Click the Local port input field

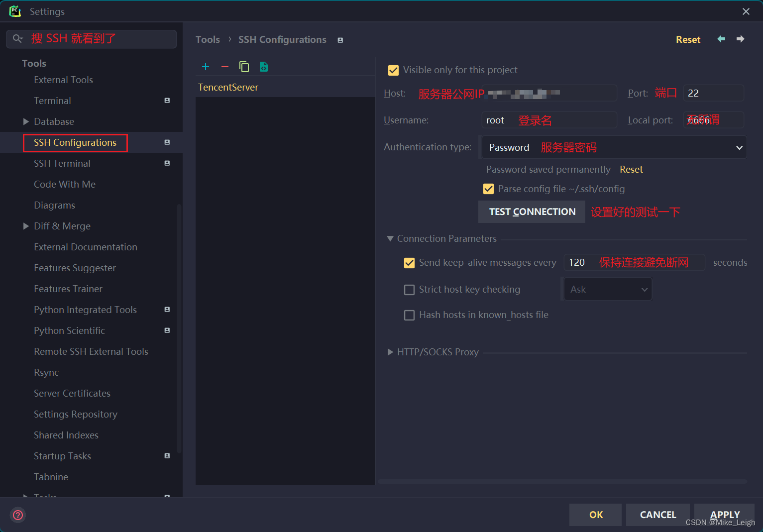tap(713, 120)
